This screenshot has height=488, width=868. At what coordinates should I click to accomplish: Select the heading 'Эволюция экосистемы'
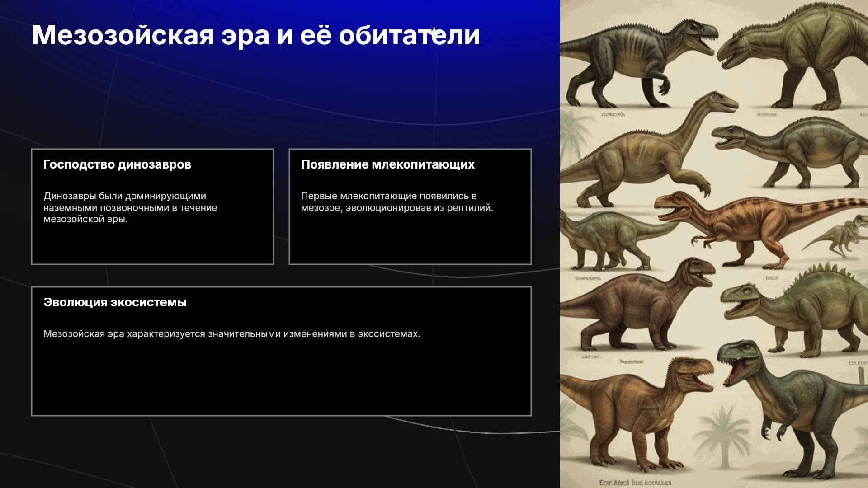click(115, 302)
